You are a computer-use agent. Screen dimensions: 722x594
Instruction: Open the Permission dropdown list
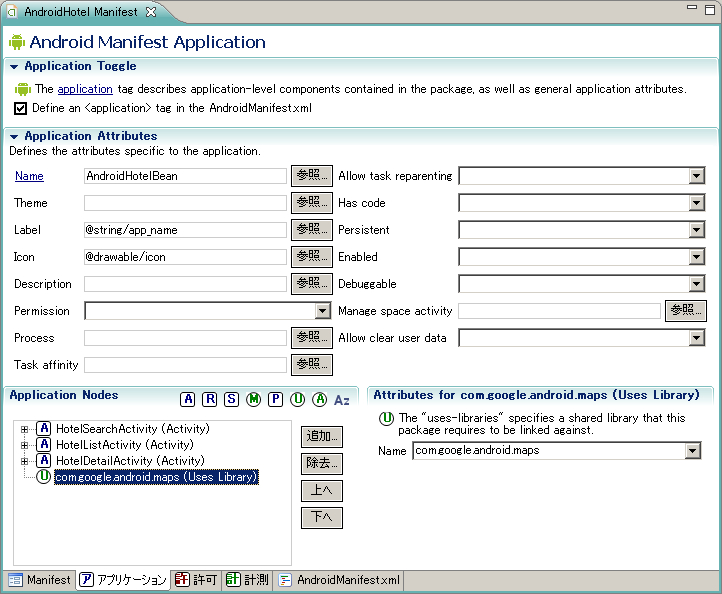(322, 311)
